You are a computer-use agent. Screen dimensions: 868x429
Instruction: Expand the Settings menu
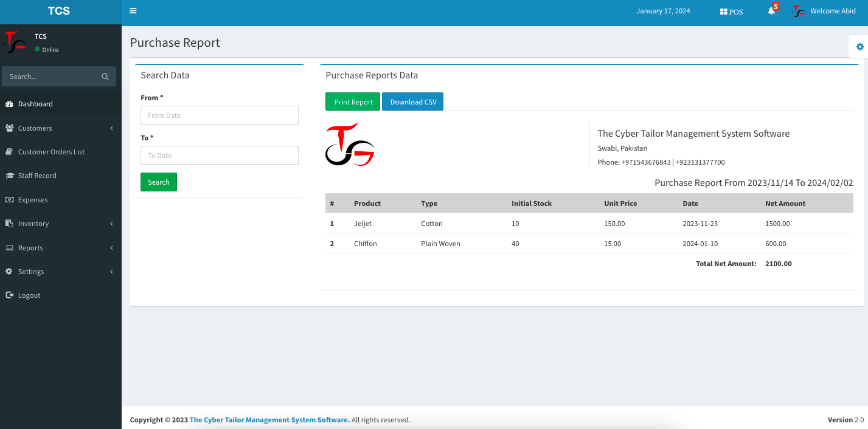tap(30, 271)
